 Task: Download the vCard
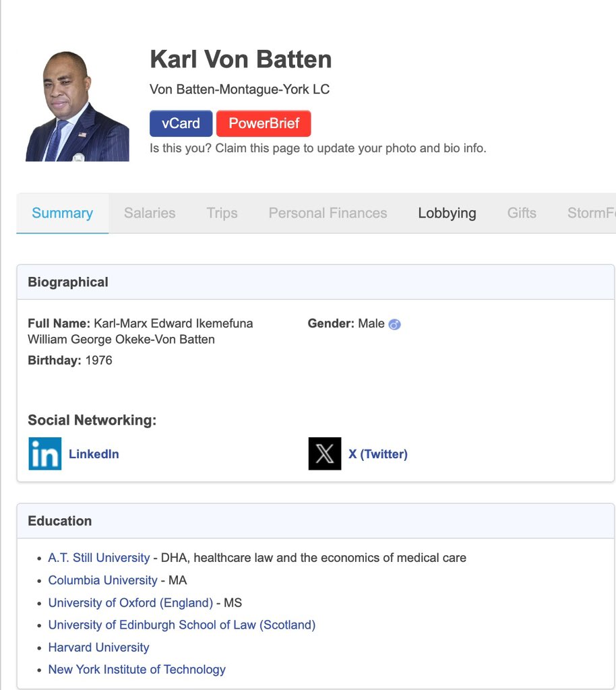click(x=181, y=123)
